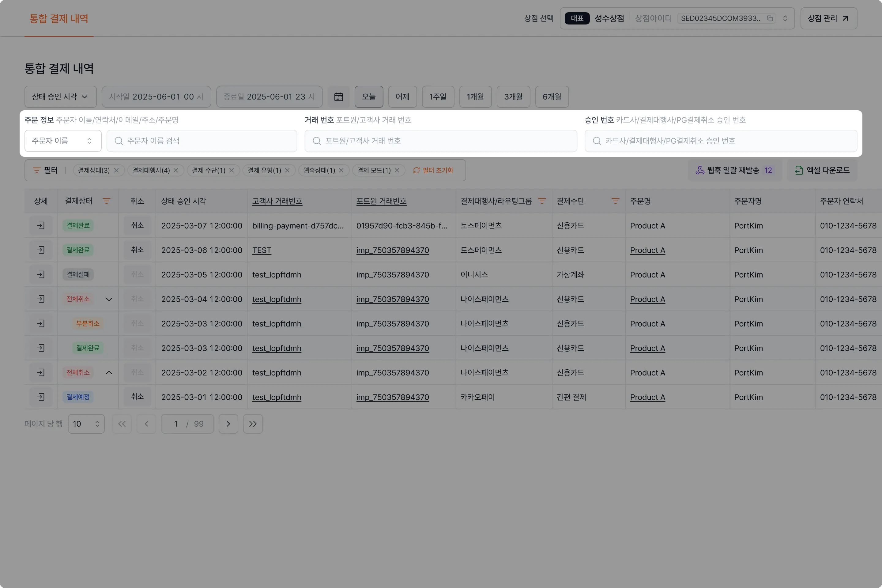Viewport: 882px width, 588px height.
Task: Open detail for the billing-payment-d757dc row
Action: 40,225
